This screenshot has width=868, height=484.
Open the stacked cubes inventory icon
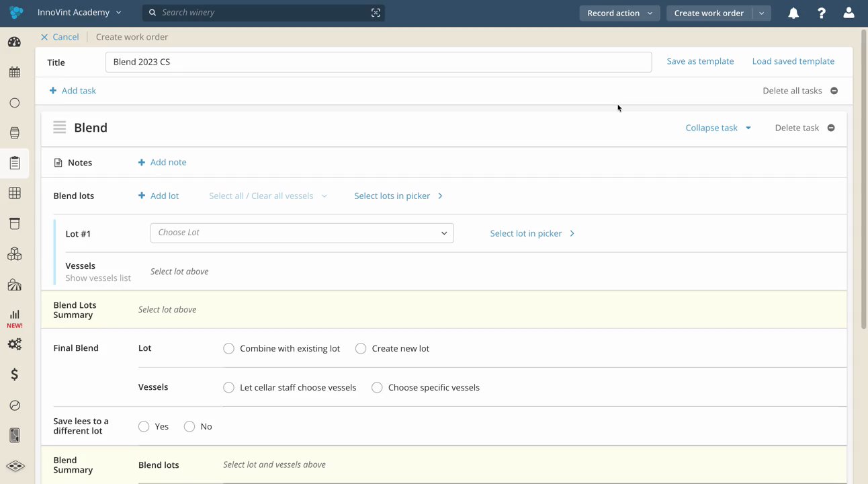coord(14,254)
